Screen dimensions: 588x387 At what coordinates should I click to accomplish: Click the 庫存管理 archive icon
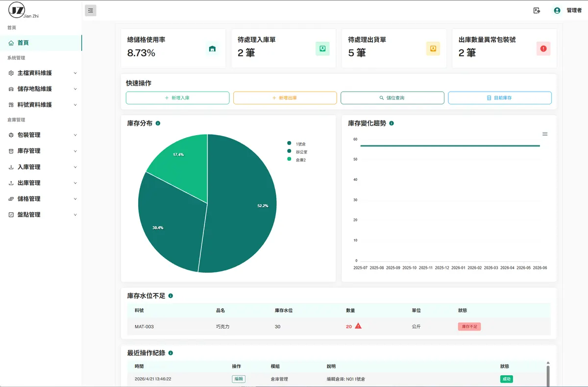(11, 151)
